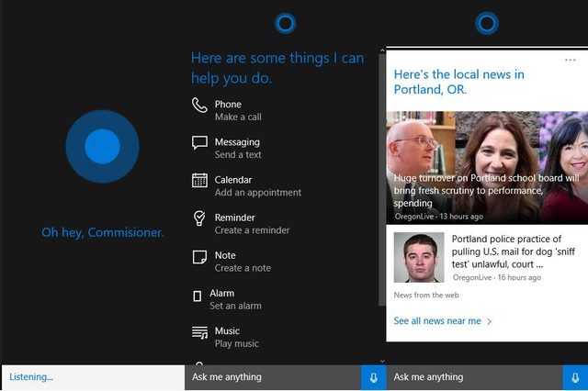Open the Portland school board turnover headline
Screen dimensions: 588x391
(x=486, y=190)
